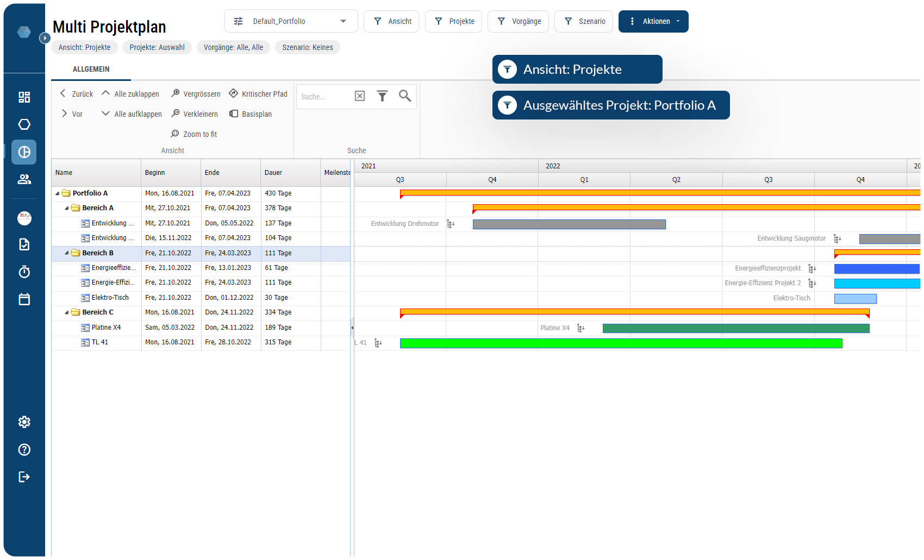
Task: Open the document checkmark sidebar icon
Action: point(24,244)
